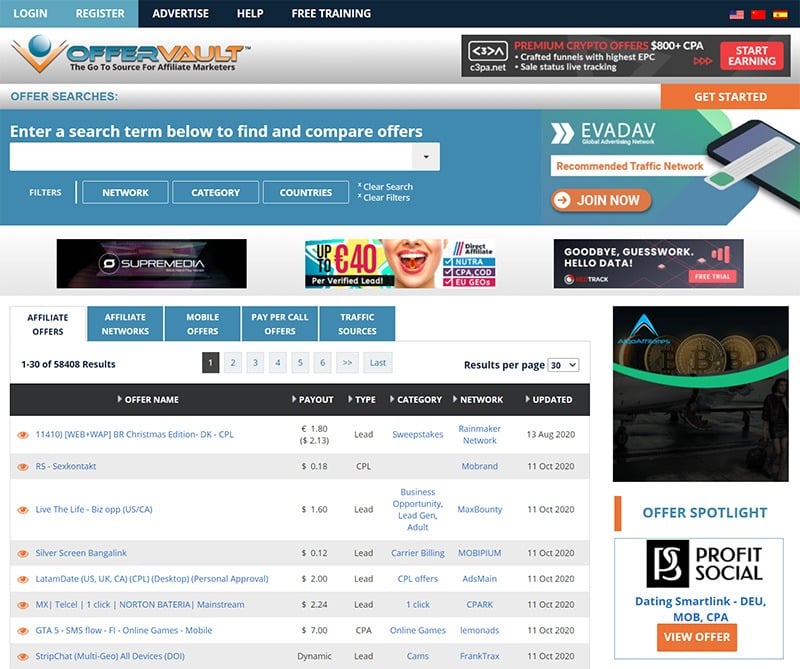Open the Network filter

[x=125, y=192]
